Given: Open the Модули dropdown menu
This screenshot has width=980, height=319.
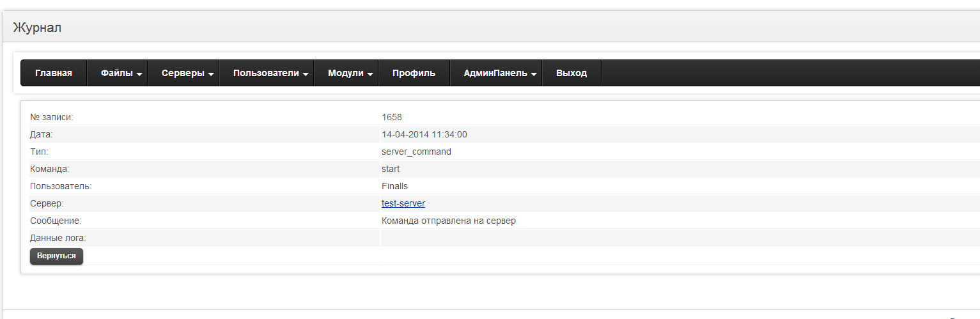Looking at the screenshot, I should coord(350,73).
